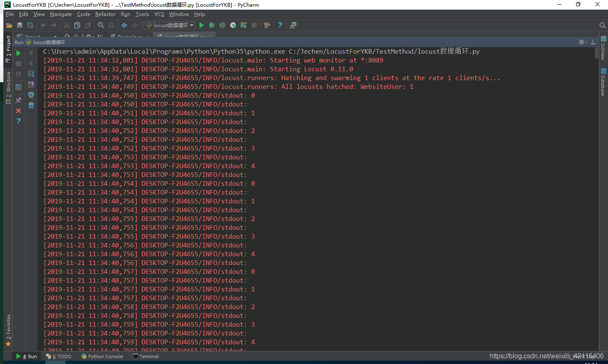The height and width of the screenshot is (364, 608).
Task: Click the 'Starting web monitor at *:8089' line
Action: pyautogui.click(x=213, y=60)
